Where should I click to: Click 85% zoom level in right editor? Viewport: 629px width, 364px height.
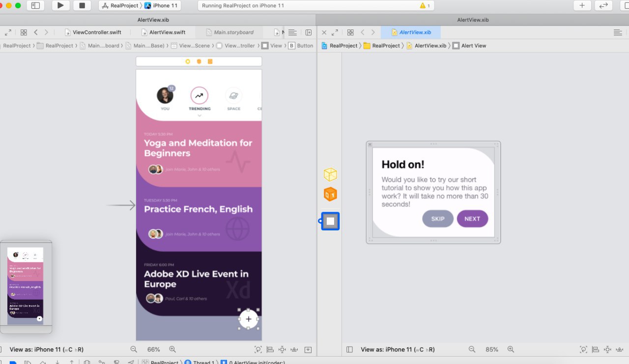tap(492, 350)
